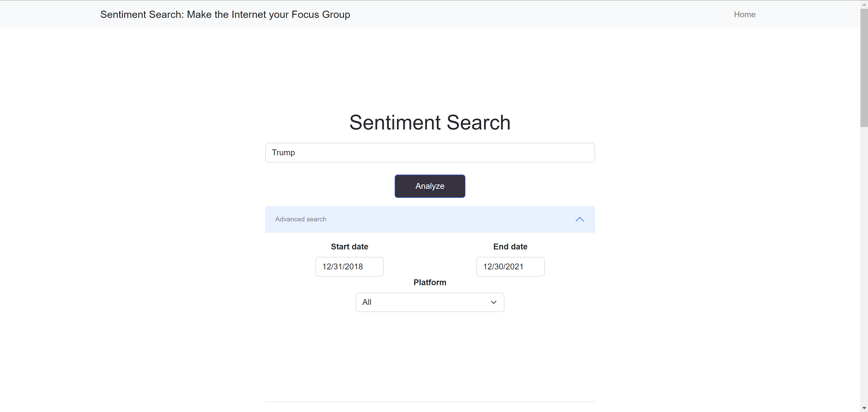
Task: Select the End date field 12/30/2021
Action: point(510,267)
